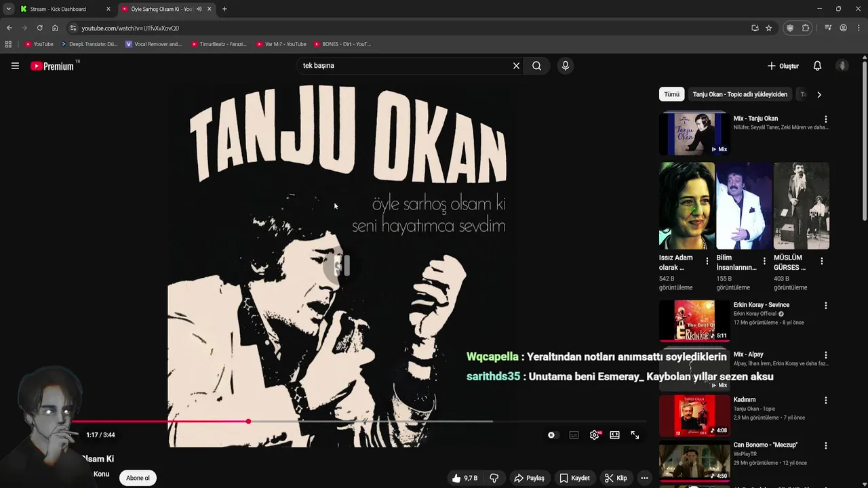Subscribe with the Abone ol button
This screenshot has height=488, width=868.
tap(138, 478)
